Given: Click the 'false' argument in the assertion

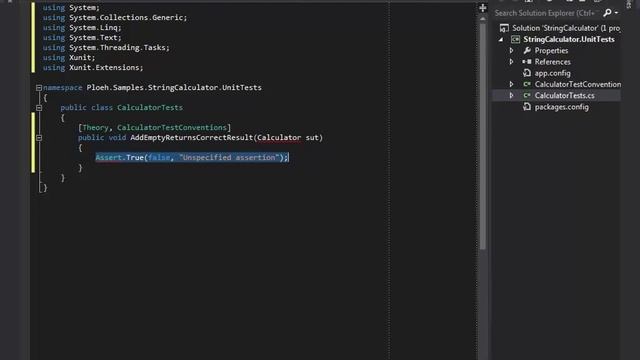Looking at the screenshot, I should coord(159,158).
